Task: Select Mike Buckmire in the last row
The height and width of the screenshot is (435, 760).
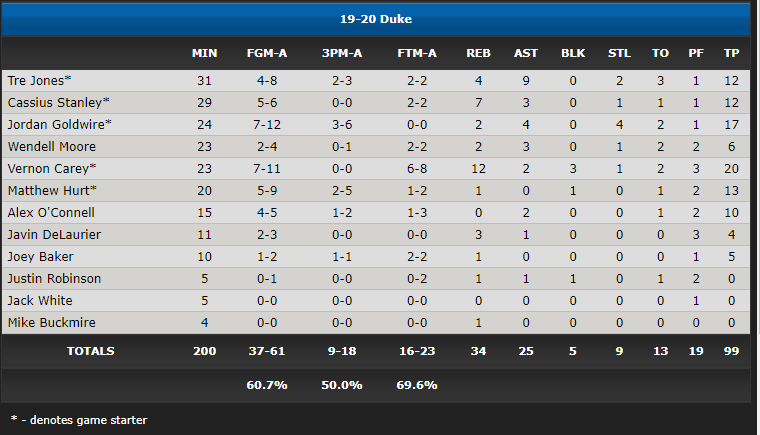Action: click(51, 322)
